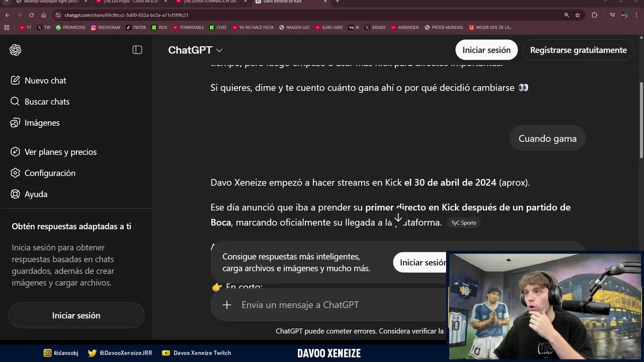The image size is (644, 362).
Task: Open INSTAGRAM bookmark
Action: pos(106,27)
